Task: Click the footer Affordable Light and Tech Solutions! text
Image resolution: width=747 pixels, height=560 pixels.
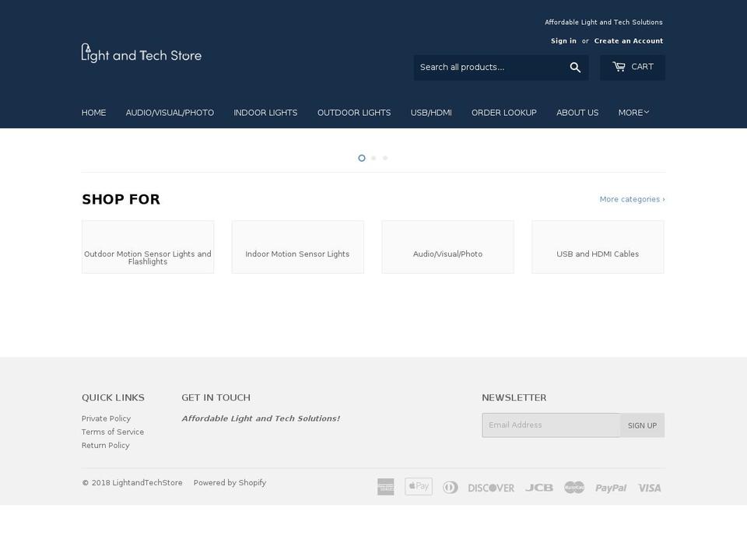Action: (x=261, y=418)
